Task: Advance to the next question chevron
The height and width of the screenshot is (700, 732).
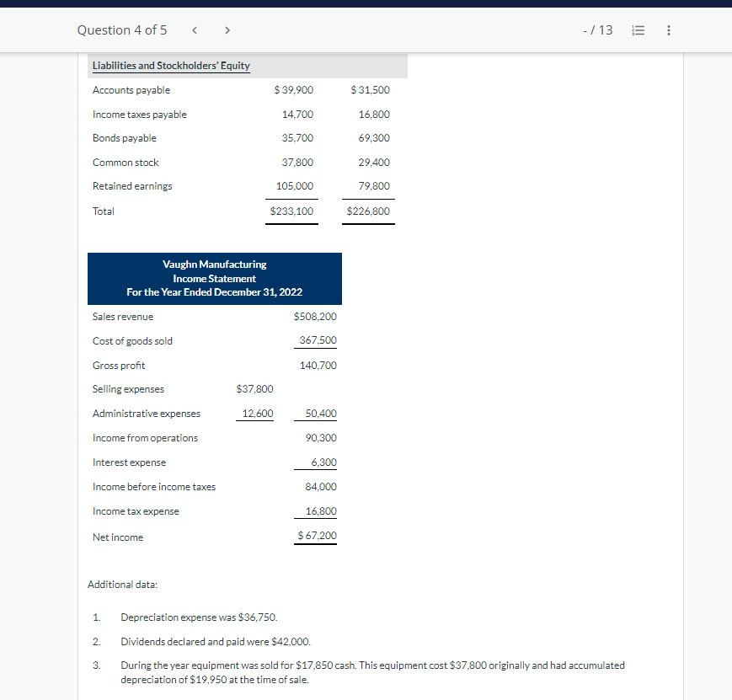Action: (227, 29)
